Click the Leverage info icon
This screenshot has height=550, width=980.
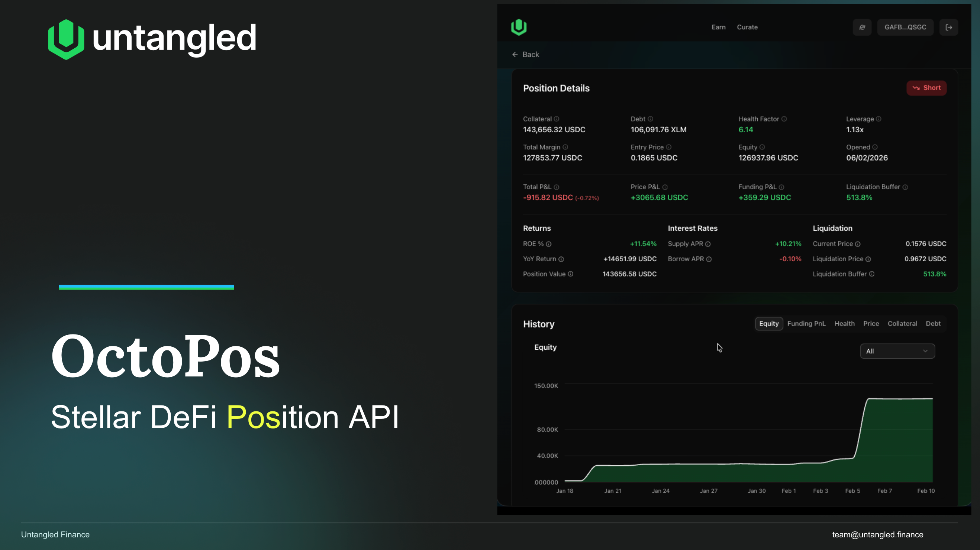pos(879,119)
